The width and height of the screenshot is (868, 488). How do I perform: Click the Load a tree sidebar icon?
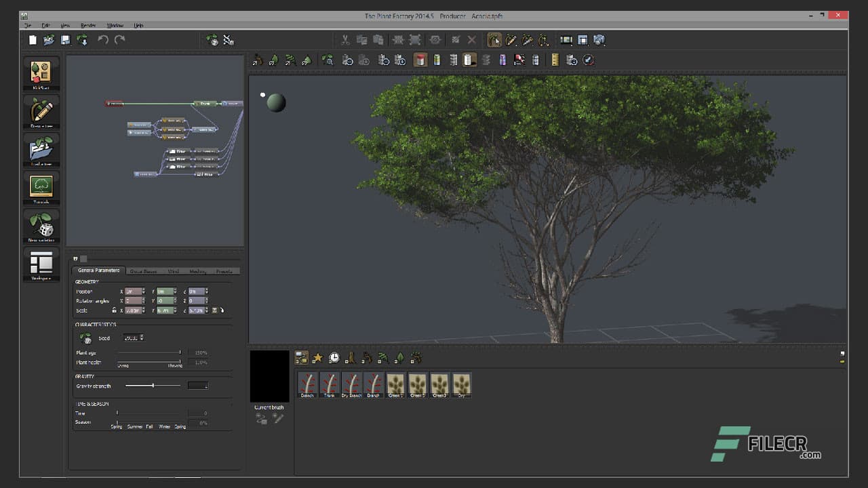coord(41,150)
